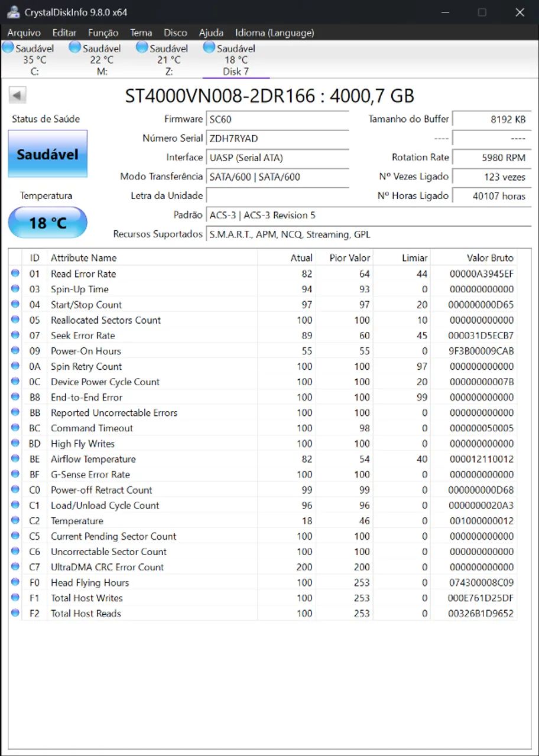Click status dot for G-Sense Error Rate
The image size is (539, 756).
[x=15, y=474]
